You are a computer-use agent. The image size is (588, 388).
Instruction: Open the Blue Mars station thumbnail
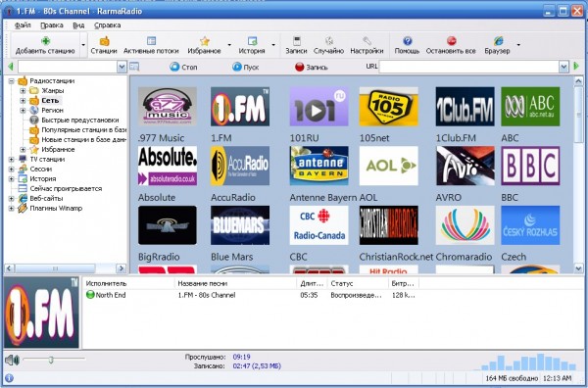240,225
